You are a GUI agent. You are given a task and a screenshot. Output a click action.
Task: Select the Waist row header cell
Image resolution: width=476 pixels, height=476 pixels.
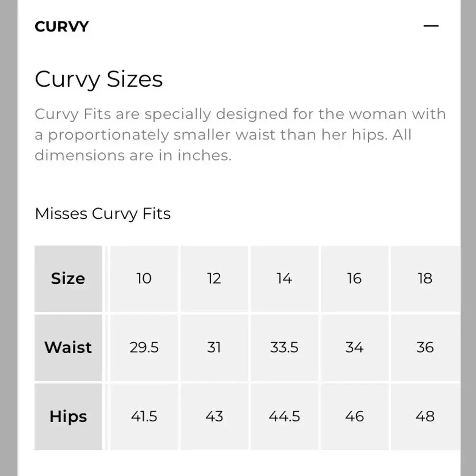pos(68,347)
